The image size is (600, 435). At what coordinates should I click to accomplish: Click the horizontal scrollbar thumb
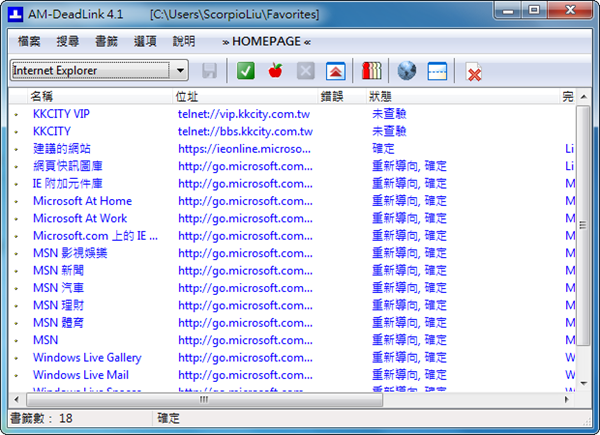tap(204, 399)
